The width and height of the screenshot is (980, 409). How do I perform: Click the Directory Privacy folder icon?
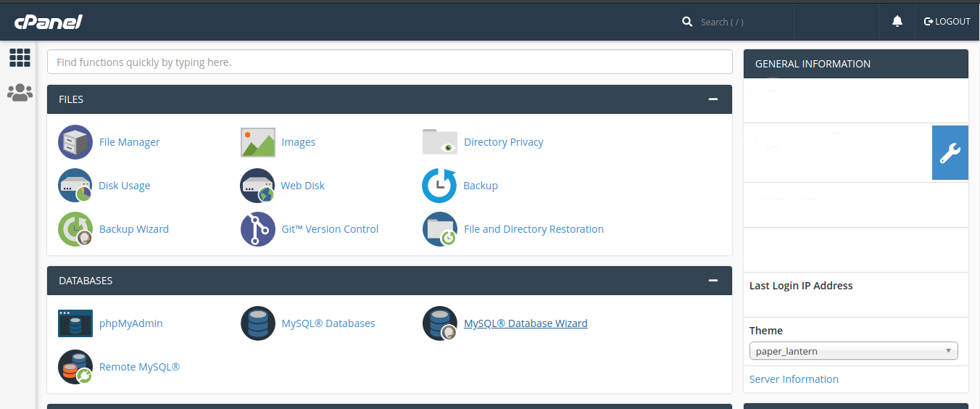click(440, 142)
